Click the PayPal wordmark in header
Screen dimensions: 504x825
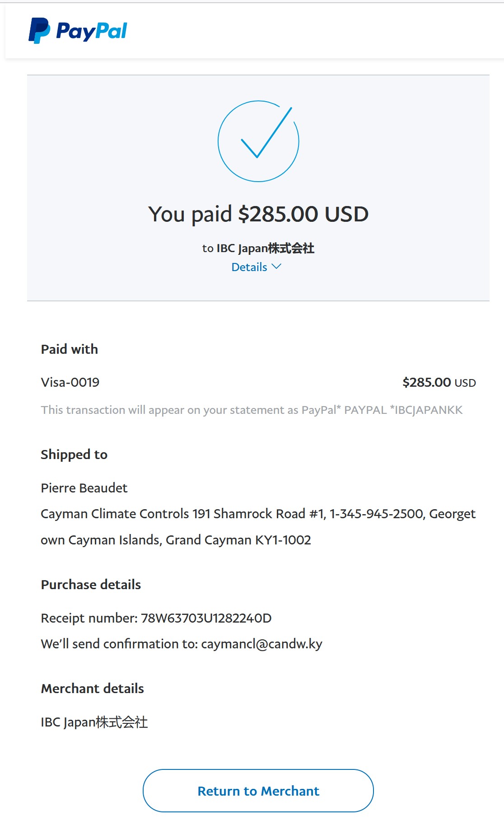click(92, 32)
